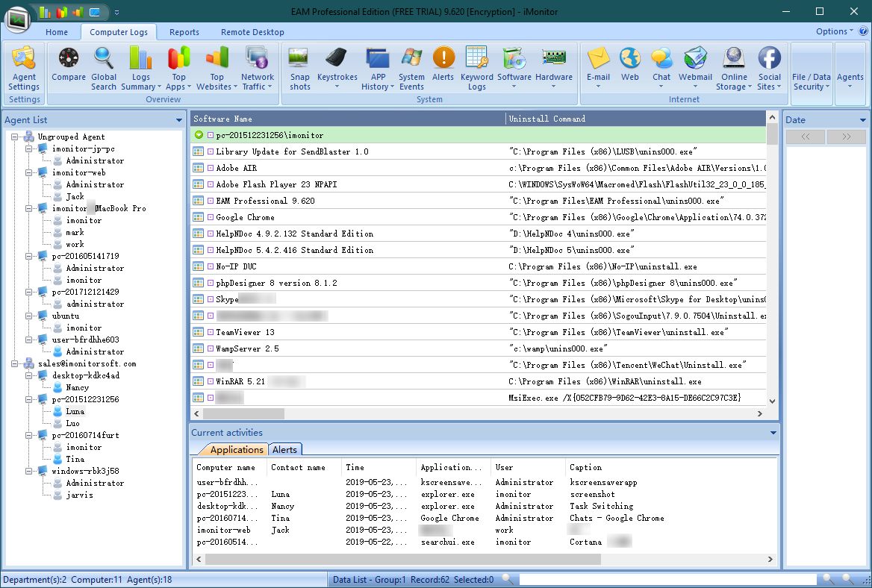The height and width of the screenshot is (588, 872).
Task: Collapse the windows-rbk3j58 node
Action: pyautogui.click(x=28, y=472)
